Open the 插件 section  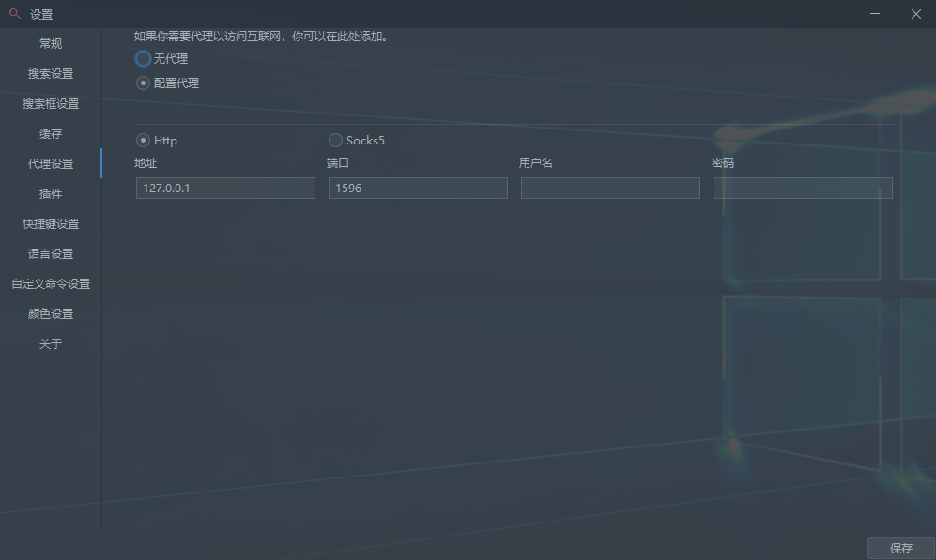click(x=51, y=194)
